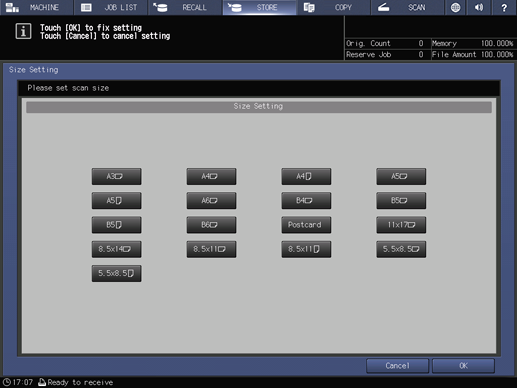Select A4 portrait scan size
Viewport: 517px width, 388px height.
306,176
